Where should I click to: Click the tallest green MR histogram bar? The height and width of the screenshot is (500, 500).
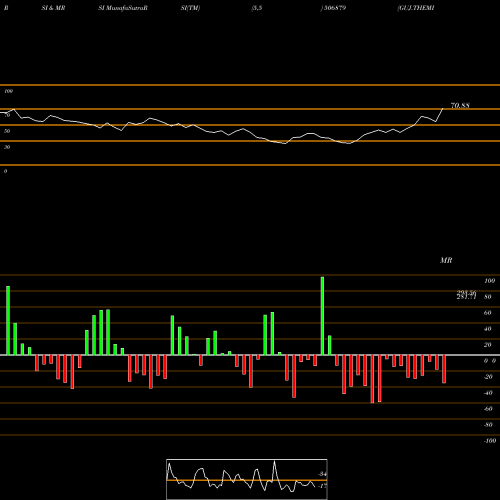322,316
